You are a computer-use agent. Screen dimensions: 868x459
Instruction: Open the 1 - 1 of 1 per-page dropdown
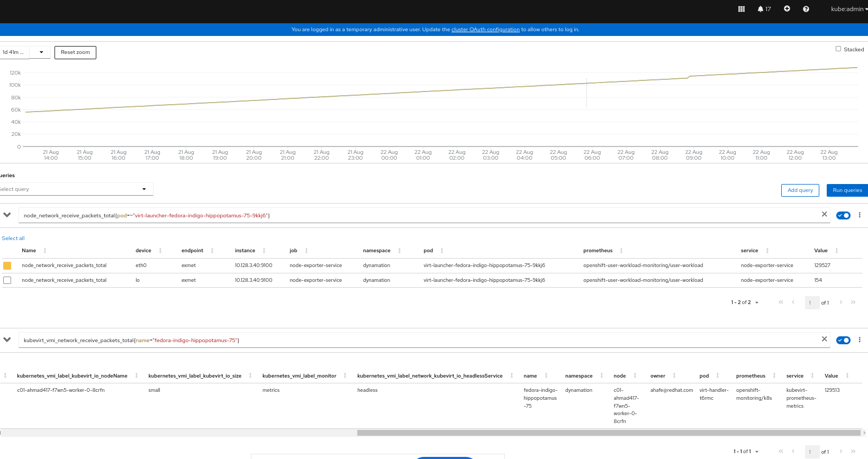746,452
